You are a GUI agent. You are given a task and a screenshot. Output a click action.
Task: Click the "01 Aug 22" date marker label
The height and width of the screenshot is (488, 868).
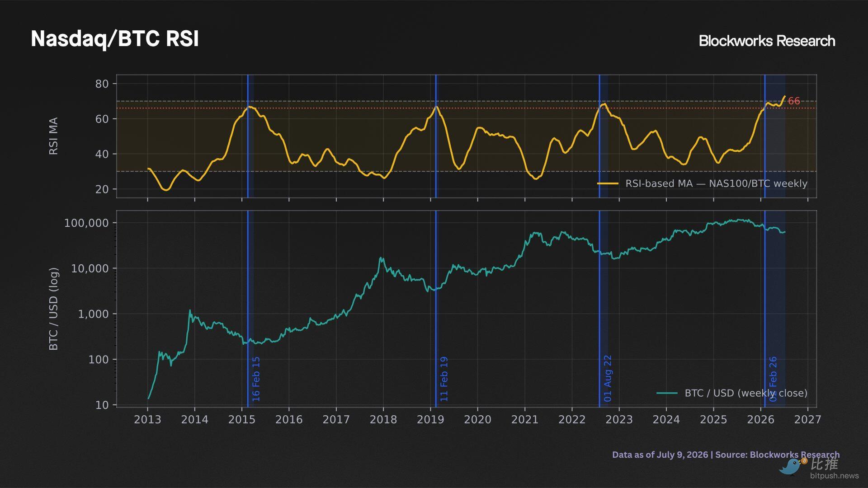click(608, 379)
